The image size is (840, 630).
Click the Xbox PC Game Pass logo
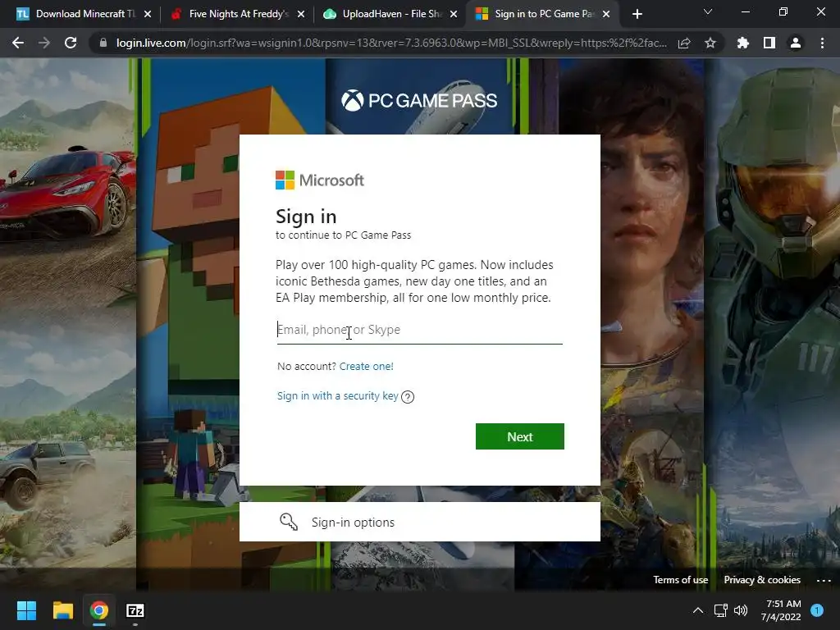point(419,100)
